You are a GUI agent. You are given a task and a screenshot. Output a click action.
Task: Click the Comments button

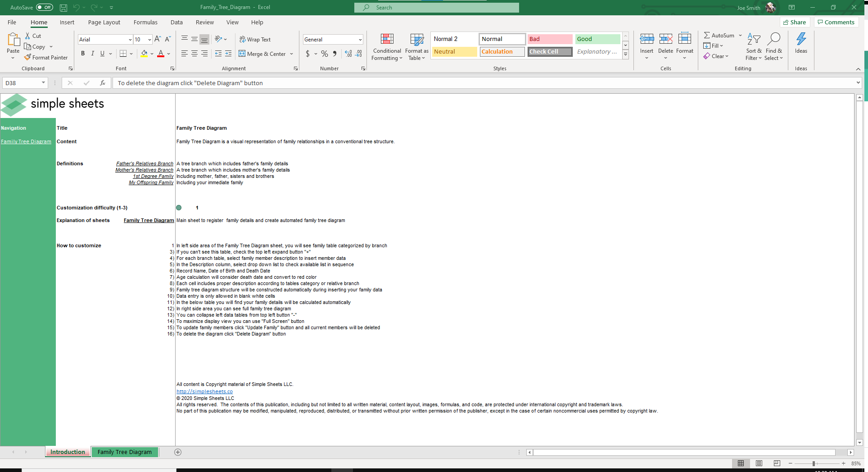point(836,22)
